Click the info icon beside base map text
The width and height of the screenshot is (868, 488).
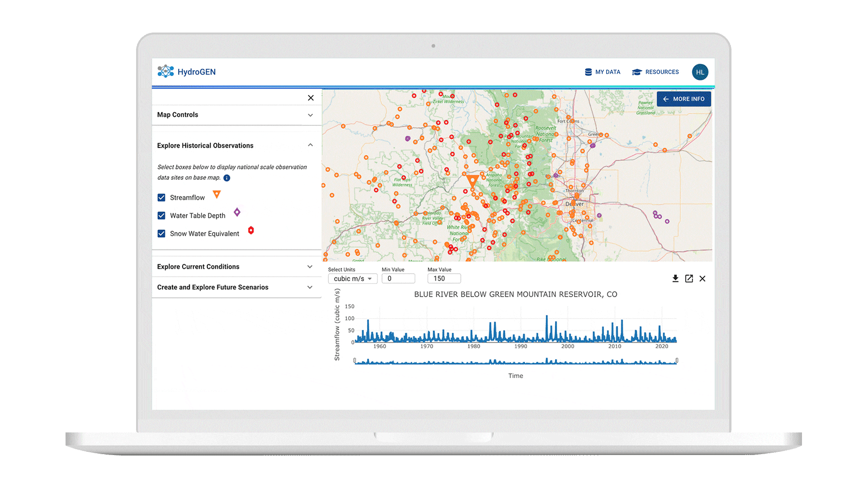point(227,178)
